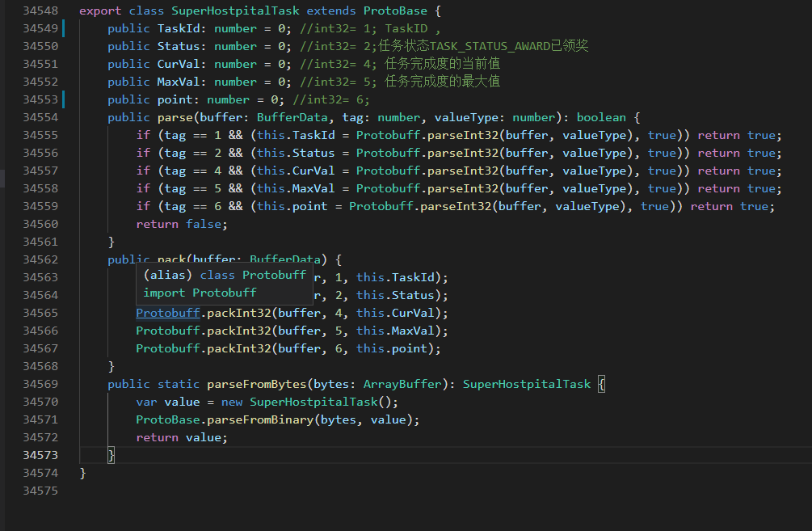Click this.point in the tag == 6 line
The height and width of the screenshot is (531, 812).
coord(292,206)
